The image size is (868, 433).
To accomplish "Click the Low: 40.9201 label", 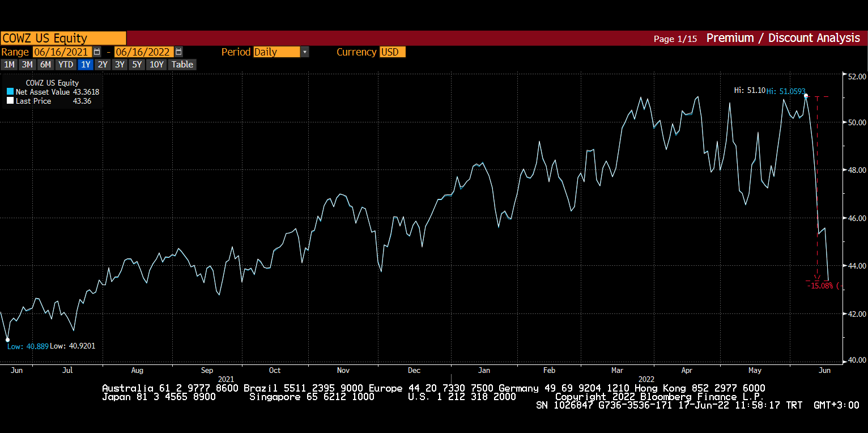I will point(73,346).
